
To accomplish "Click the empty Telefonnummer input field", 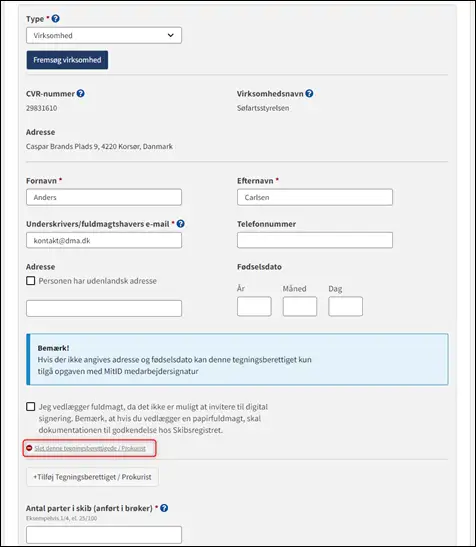I will [x=315, y=240].
